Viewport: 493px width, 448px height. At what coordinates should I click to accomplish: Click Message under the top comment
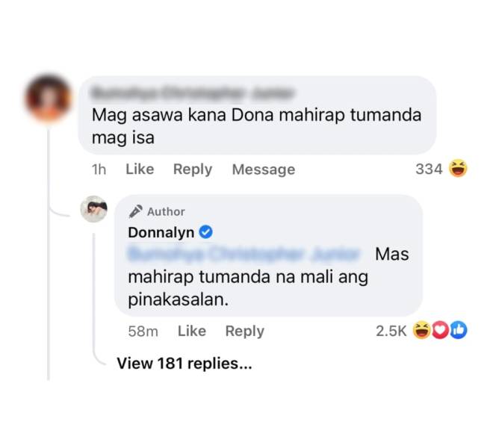point(264,169)
